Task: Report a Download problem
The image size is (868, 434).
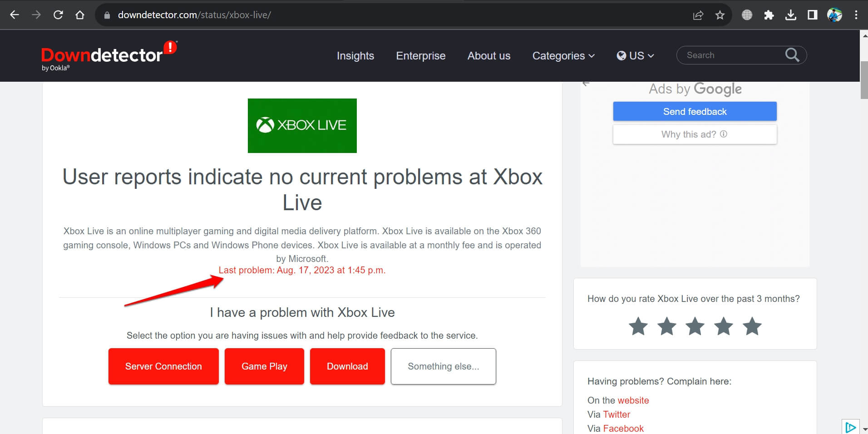Action: [347, 366]
